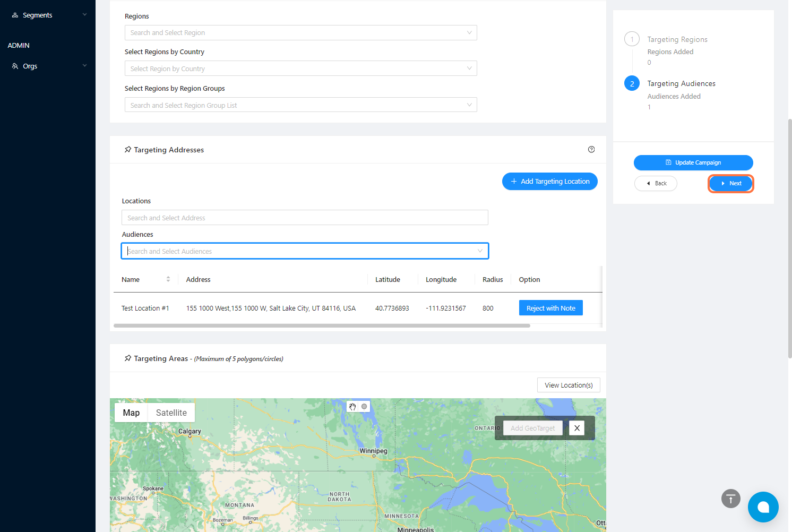792x532 pixels.
Task: Click the Back button
Action: [656, 183]
